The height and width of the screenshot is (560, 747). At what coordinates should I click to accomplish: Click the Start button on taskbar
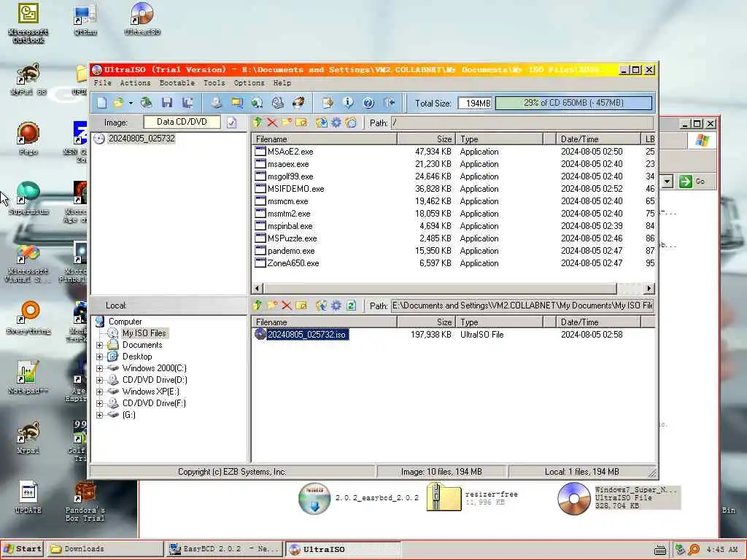pos(23,548)
